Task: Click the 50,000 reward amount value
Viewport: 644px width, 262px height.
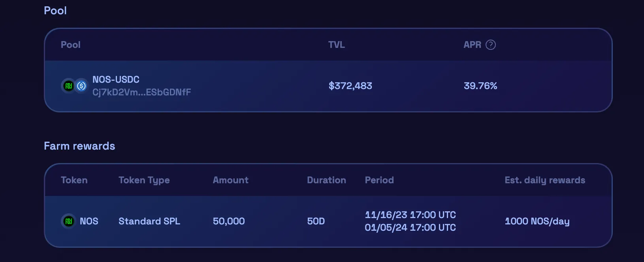Action: coord(229,221)
